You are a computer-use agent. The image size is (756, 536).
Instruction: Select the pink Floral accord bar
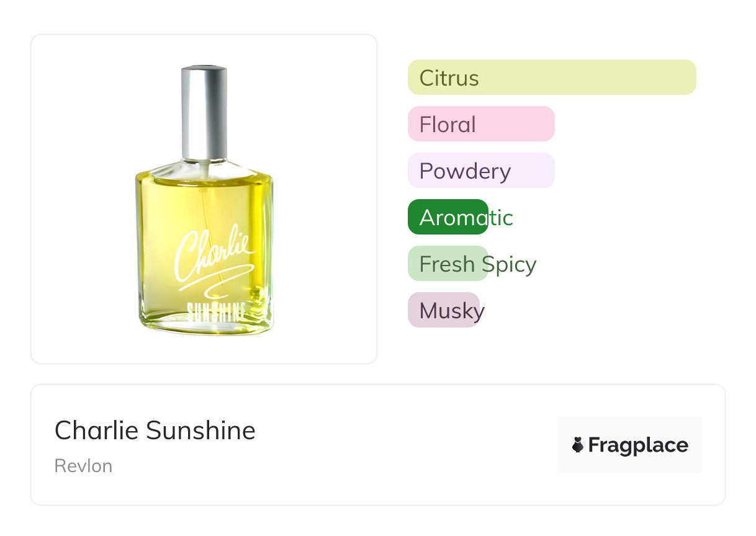coord(480,124)
